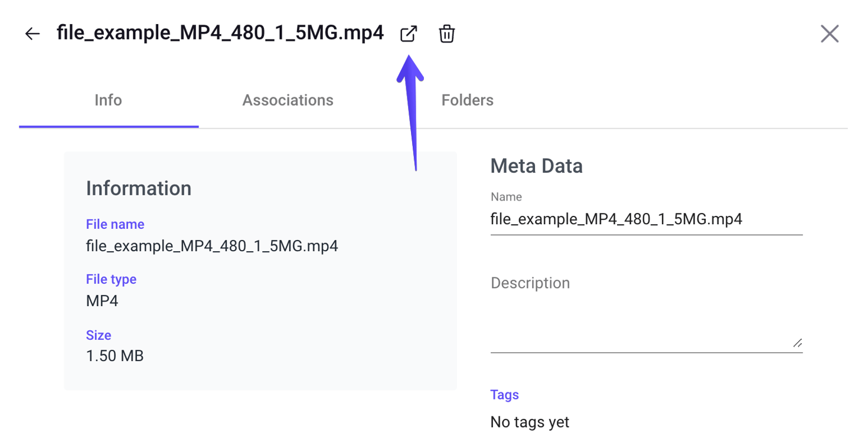Click the X icon at top right
This screenshot has height=443, width=868.
coord(830,34)
